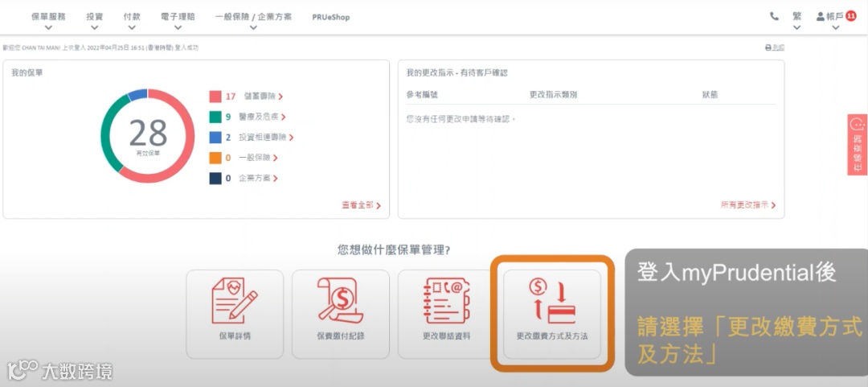Click the 參考編號 column header
Screen dimensions: 868x387
pos(422,95)
